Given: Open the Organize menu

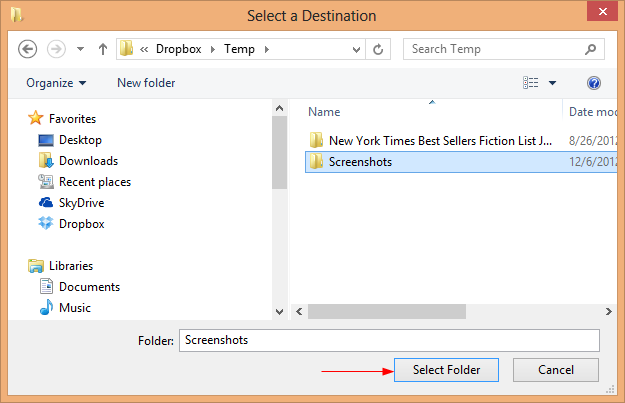Looking at the screenshot, I should coord(56,83).
